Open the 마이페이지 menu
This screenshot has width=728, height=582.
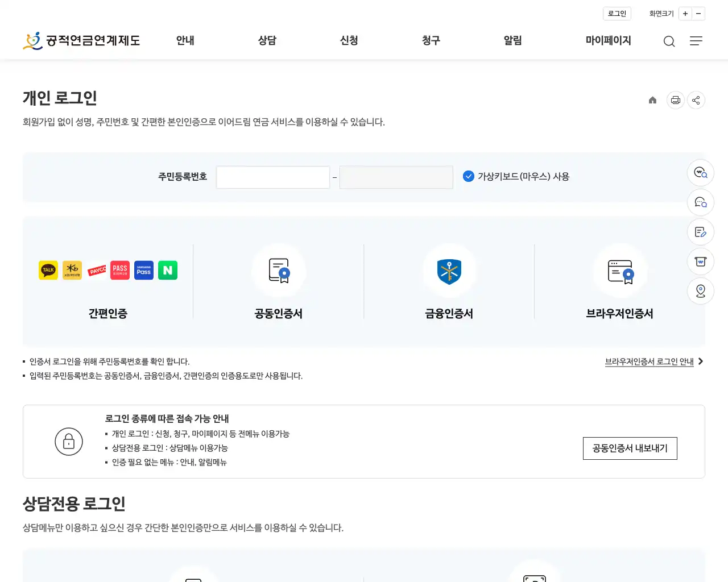pos(607,40)
